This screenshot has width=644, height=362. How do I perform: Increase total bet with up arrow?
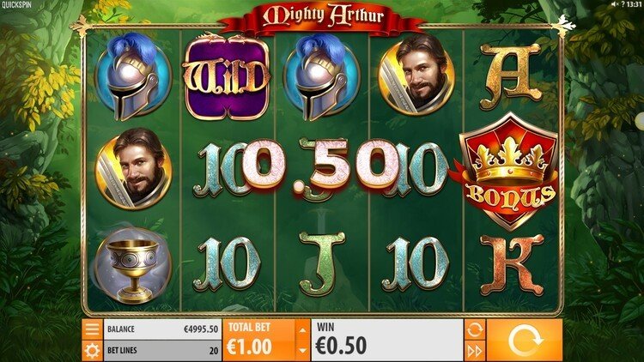point(303,329)
